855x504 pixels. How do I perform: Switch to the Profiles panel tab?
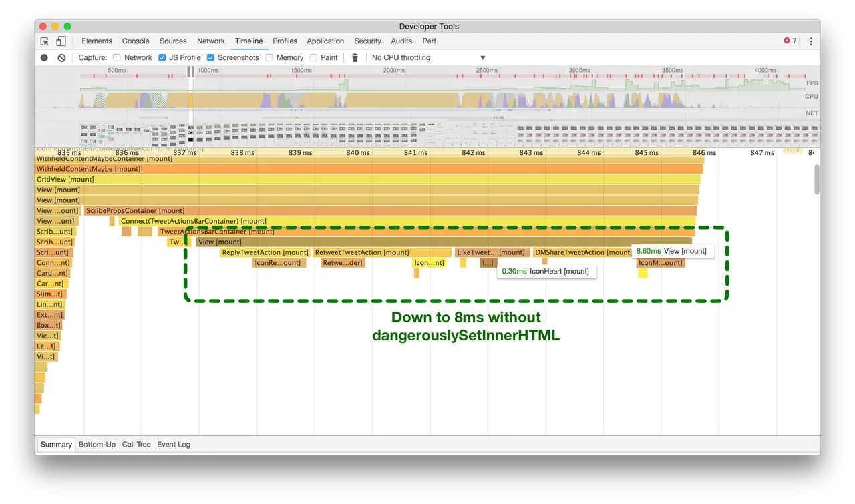(x=285, y=41)
